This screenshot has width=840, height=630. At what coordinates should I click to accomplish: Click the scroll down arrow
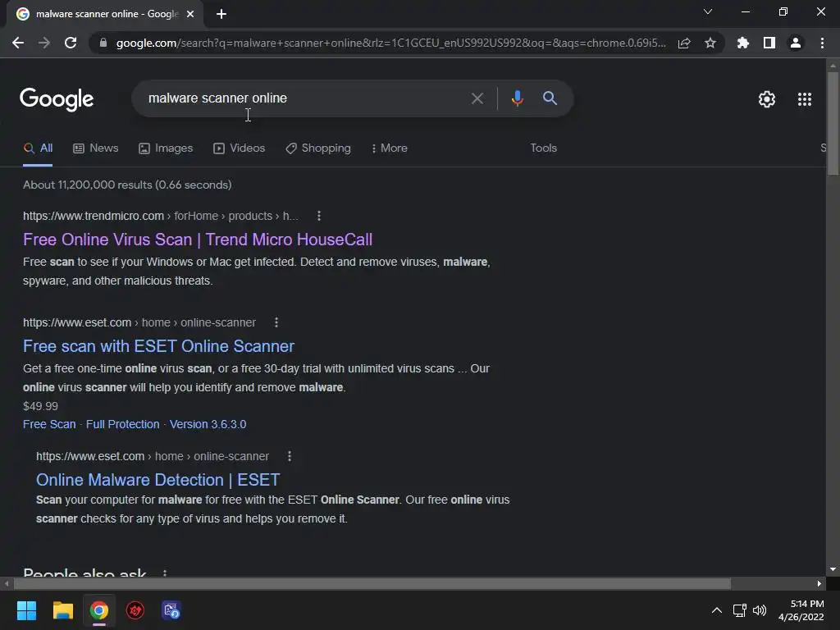pyautogui.click(x=833, y=569)
